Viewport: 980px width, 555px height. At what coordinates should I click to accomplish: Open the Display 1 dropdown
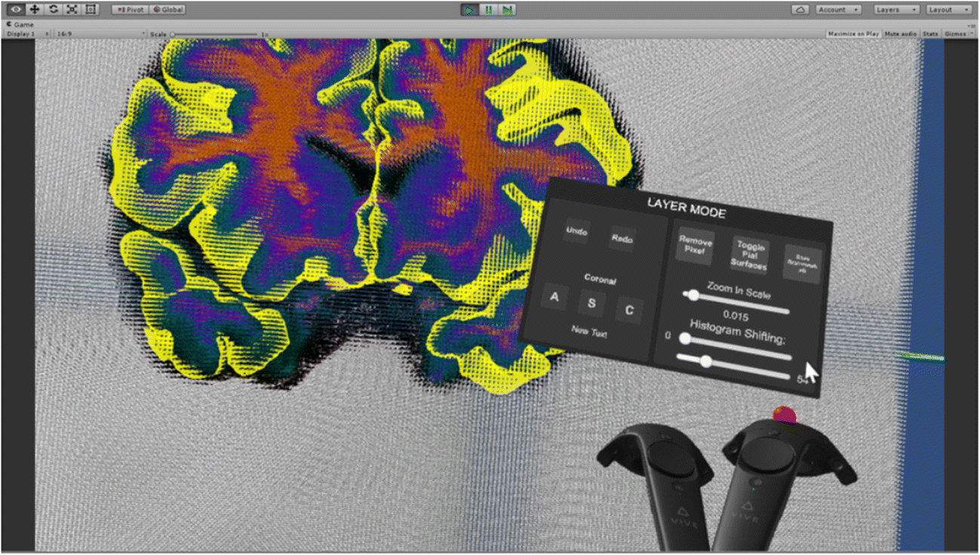coord(27,34)
